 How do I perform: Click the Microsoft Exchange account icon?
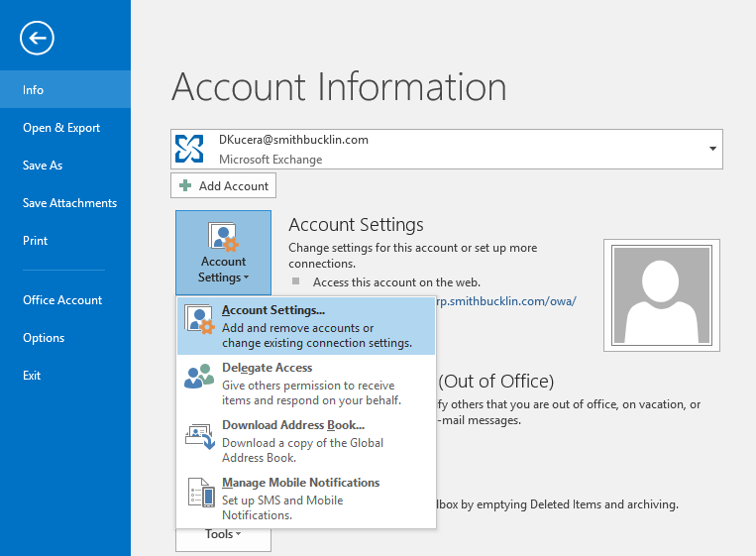[189, 149]
